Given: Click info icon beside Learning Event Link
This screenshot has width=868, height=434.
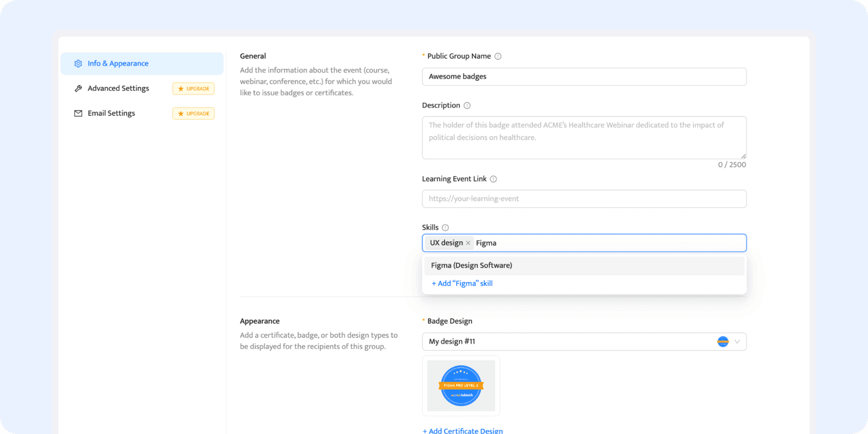Looking at the screenshot, I should 493,179.
